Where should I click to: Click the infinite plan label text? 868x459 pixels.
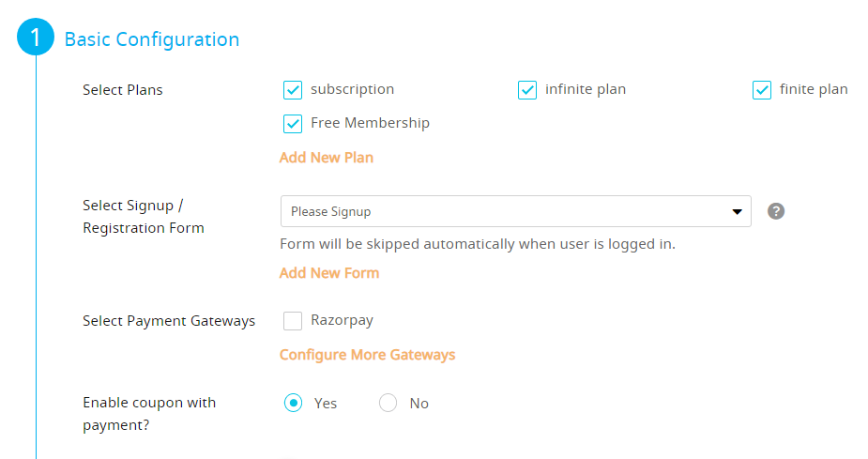click(x=586, y=89)
